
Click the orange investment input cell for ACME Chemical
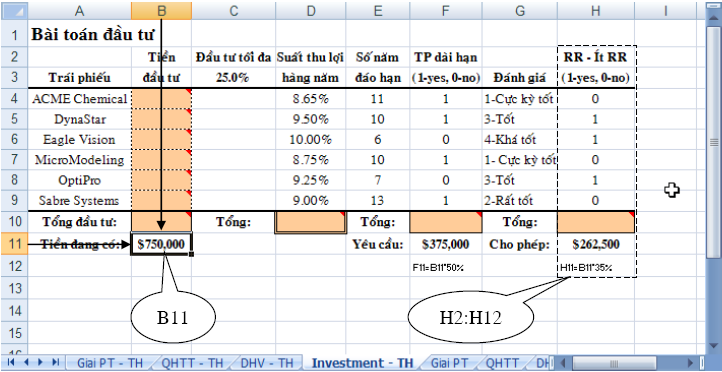click(x=161, y=99)
